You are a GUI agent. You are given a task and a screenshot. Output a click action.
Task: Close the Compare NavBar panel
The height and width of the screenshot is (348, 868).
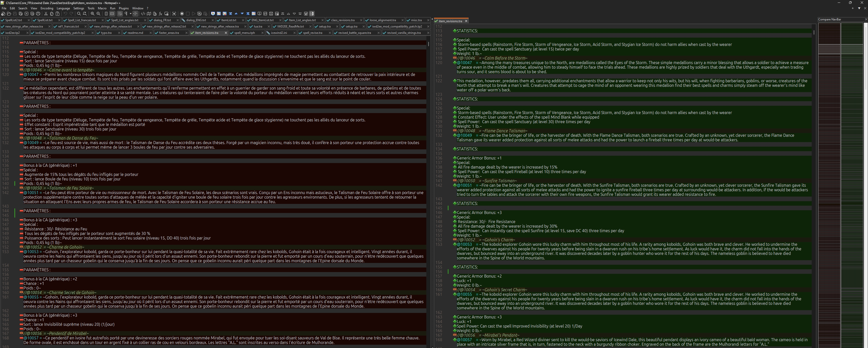(866, 19)
